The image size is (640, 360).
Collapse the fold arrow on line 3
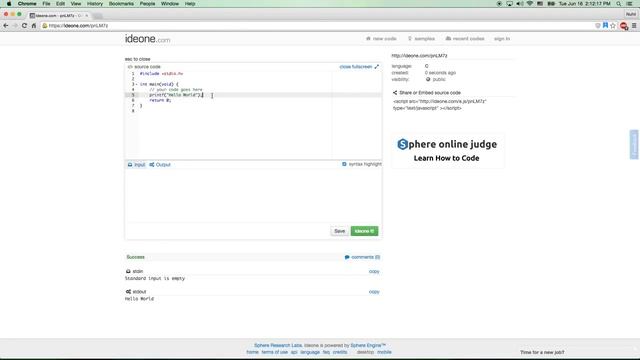pos(136,84)
